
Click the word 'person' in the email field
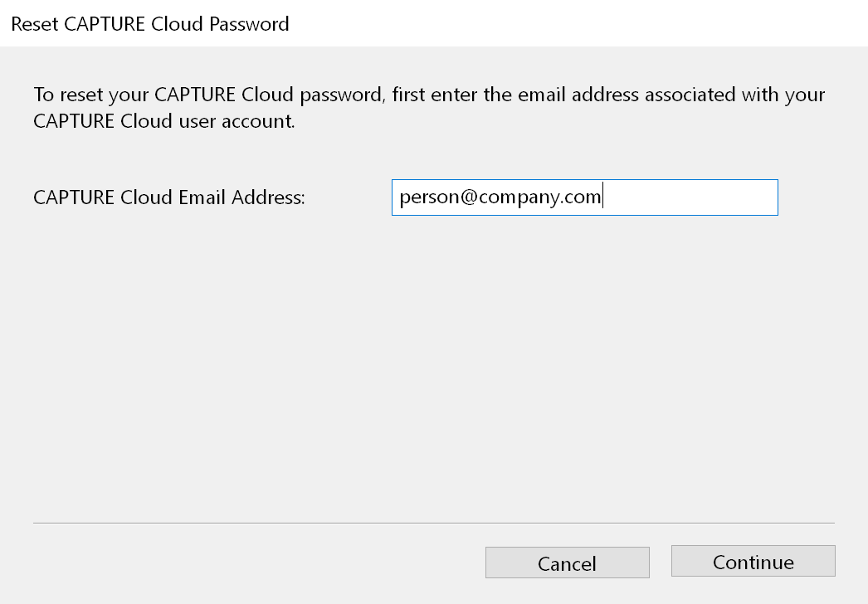424,198
